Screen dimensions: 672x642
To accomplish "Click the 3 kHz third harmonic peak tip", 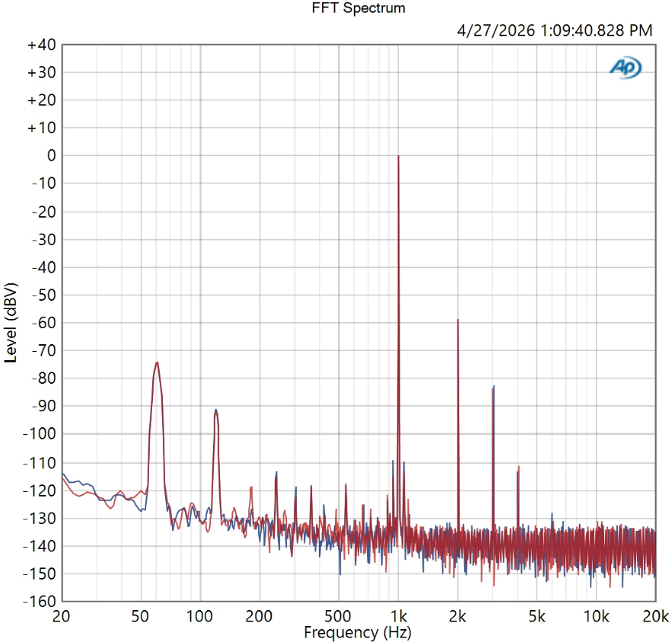I will click(x=494, y=386).
